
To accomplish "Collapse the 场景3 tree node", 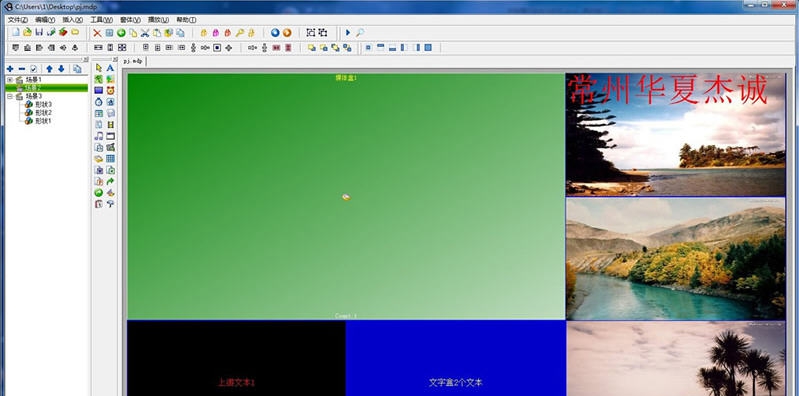I will click(x=10, y=96).
